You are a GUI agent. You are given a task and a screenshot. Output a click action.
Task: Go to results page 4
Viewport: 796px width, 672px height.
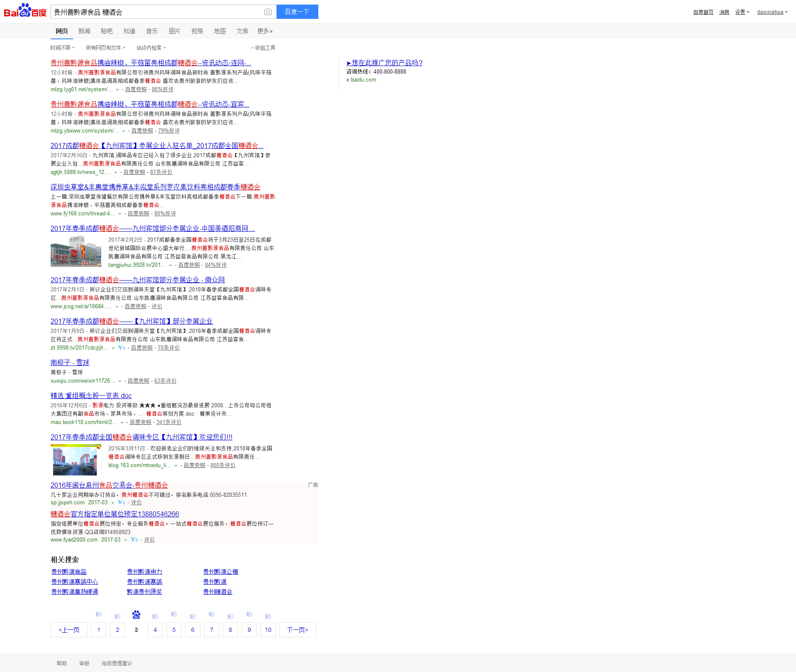click(155, 630)
